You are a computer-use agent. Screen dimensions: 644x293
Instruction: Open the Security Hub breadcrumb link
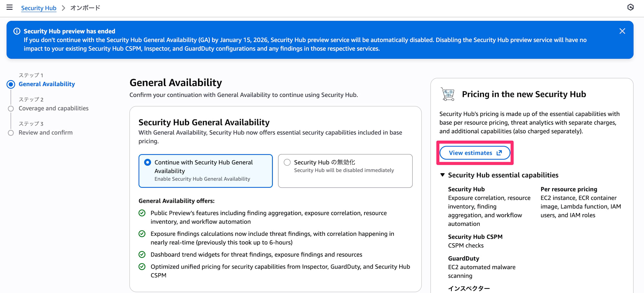point(39,8)
